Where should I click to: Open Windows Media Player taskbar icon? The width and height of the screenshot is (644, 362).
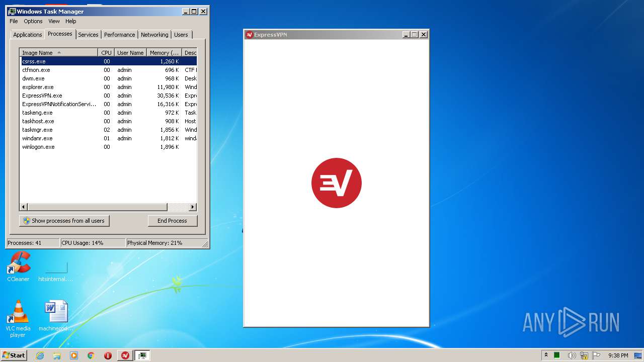74,355
